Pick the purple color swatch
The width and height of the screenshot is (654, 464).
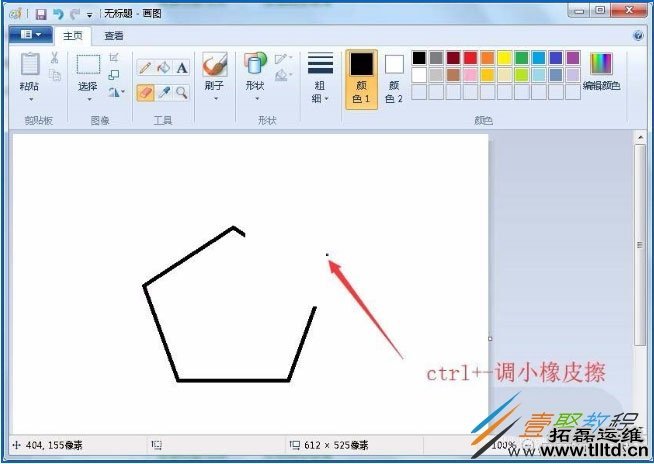click(x=573, y=58)
